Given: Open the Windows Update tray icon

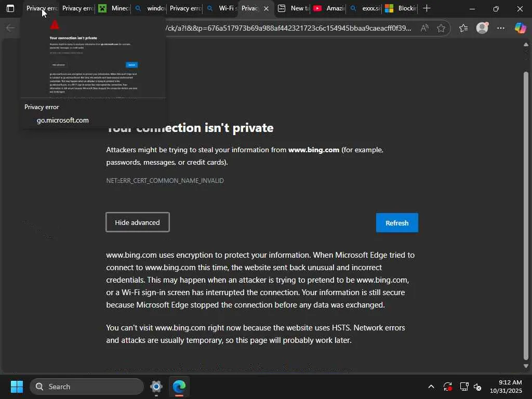Looking at the screenshot, I should point(447,387).
